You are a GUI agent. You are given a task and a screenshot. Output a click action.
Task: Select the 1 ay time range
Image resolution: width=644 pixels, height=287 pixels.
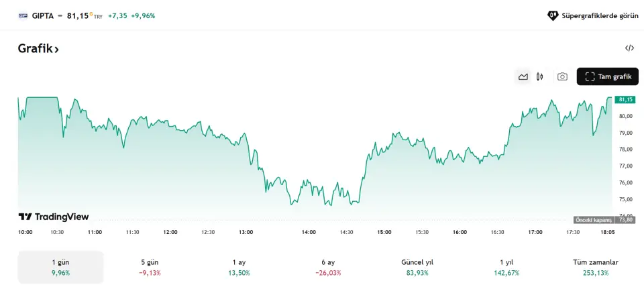coord(239,267)
